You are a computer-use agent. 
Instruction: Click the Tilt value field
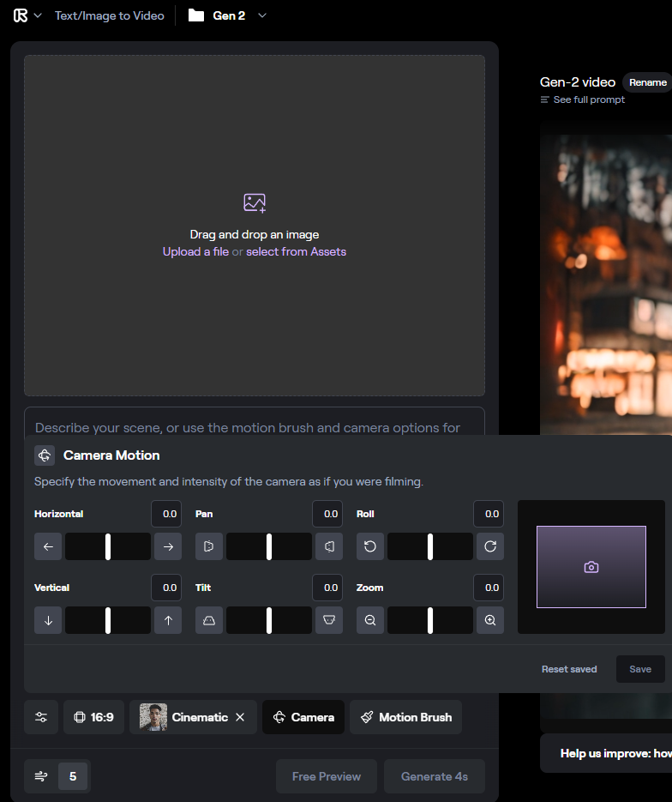coord(327,588)
